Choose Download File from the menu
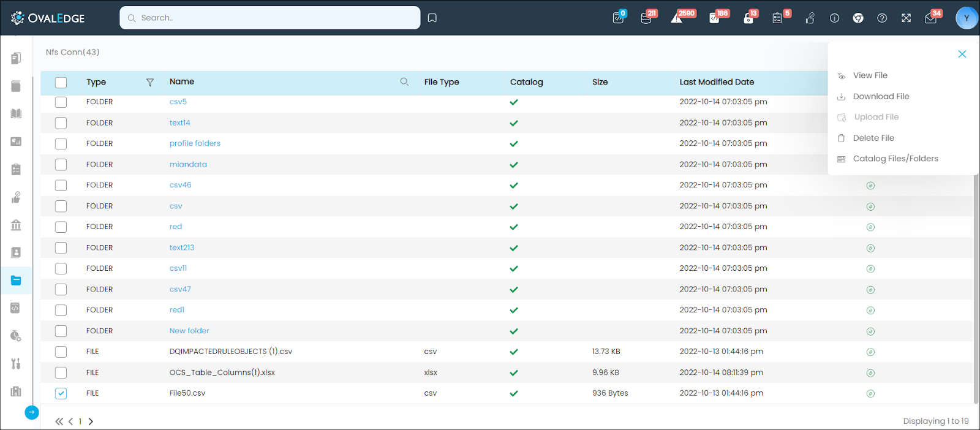Image resolution: width=980 pixels, height=430 pixels. (880, 96)
